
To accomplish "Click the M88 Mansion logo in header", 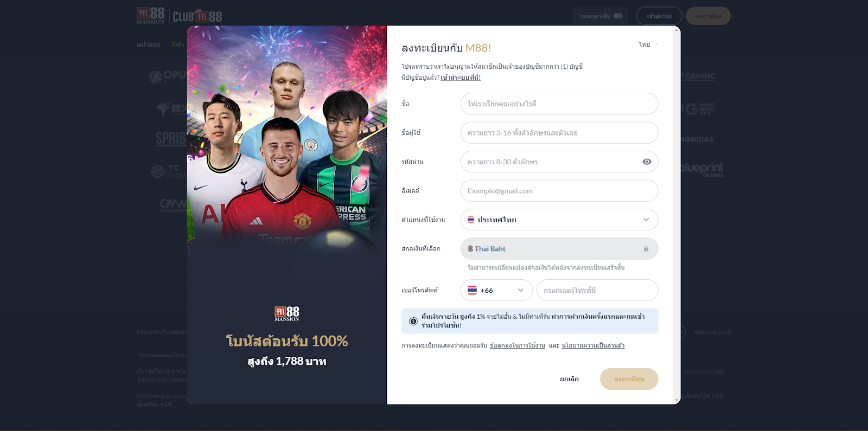I will [151, 16].
